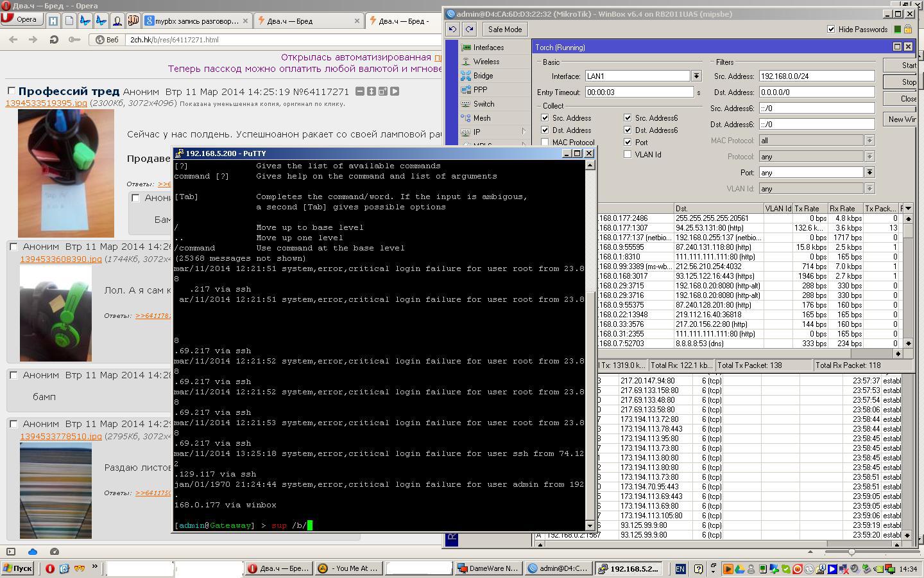Reload the page in Opera
The height and width of the screenshot is (578, 924).
pos(54,40)
